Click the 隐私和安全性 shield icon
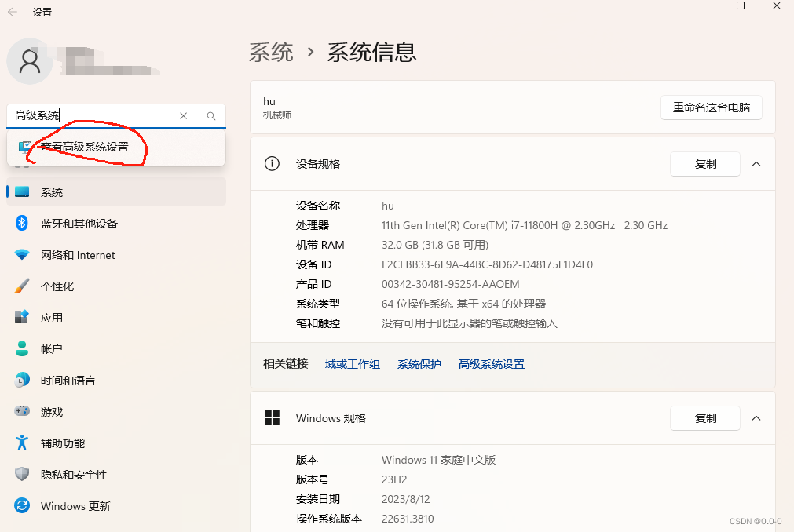Viewport: 794px width, 532px height. [22, 474]
